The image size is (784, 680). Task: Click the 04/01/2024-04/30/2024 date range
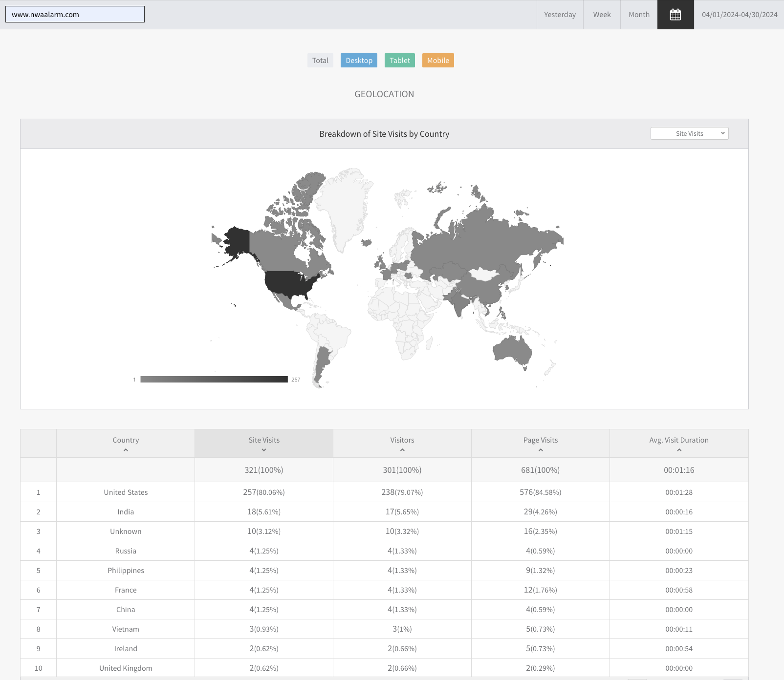[739, 15]
